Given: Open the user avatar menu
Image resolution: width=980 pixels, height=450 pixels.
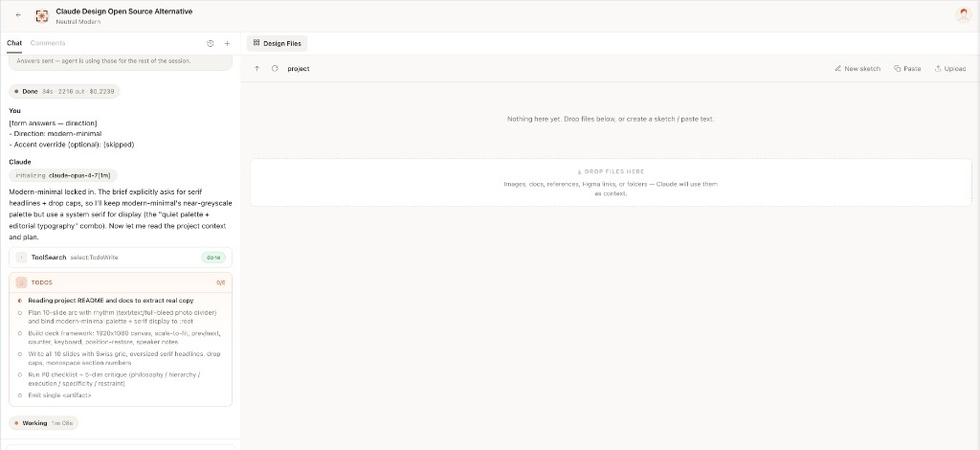Looking at the screenshot, I should [964, 15].
